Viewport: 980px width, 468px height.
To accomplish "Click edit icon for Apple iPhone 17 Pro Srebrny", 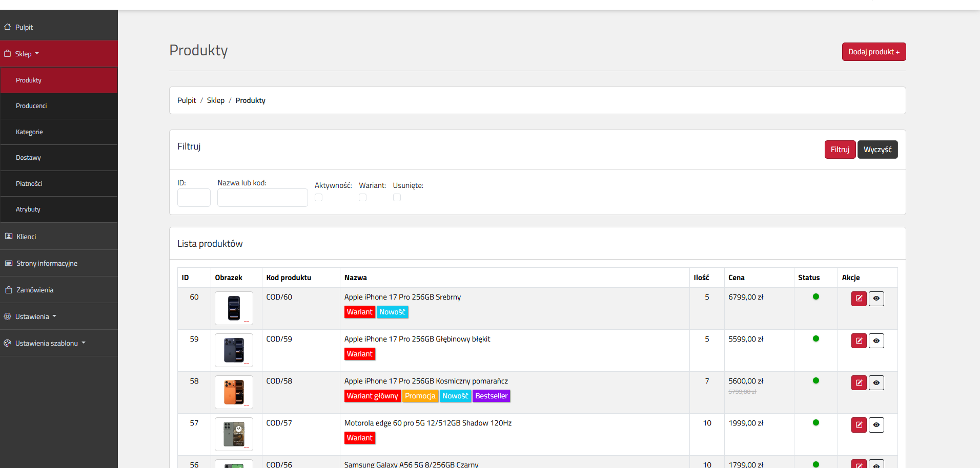I will 859,299.
